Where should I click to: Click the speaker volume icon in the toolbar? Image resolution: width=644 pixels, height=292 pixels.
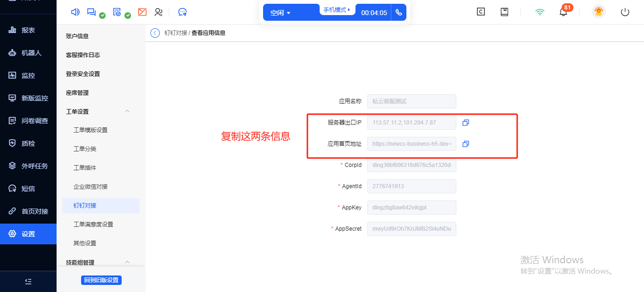click(x=75, y=12)
